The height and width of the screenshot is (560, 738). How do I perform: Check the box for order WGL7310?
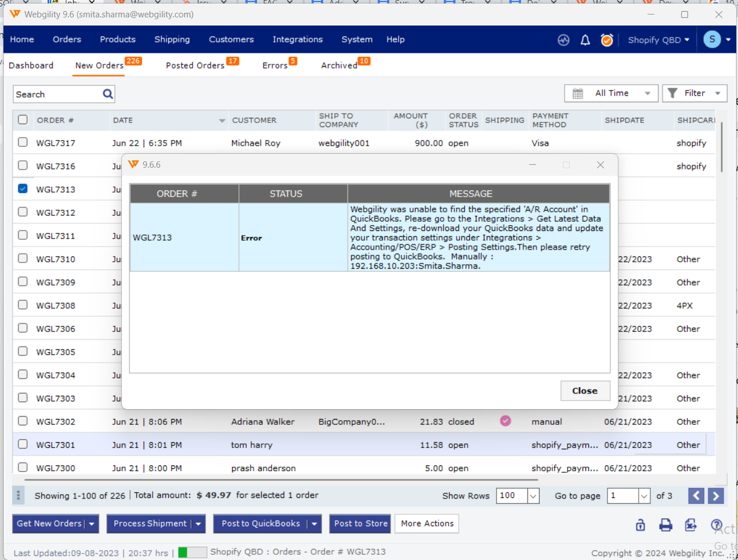[x=23, y=258]
